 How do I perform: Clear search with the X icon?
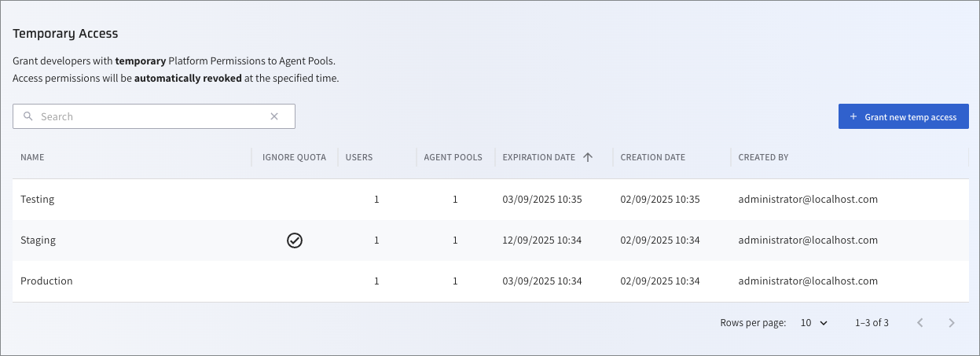coord(274,116)
